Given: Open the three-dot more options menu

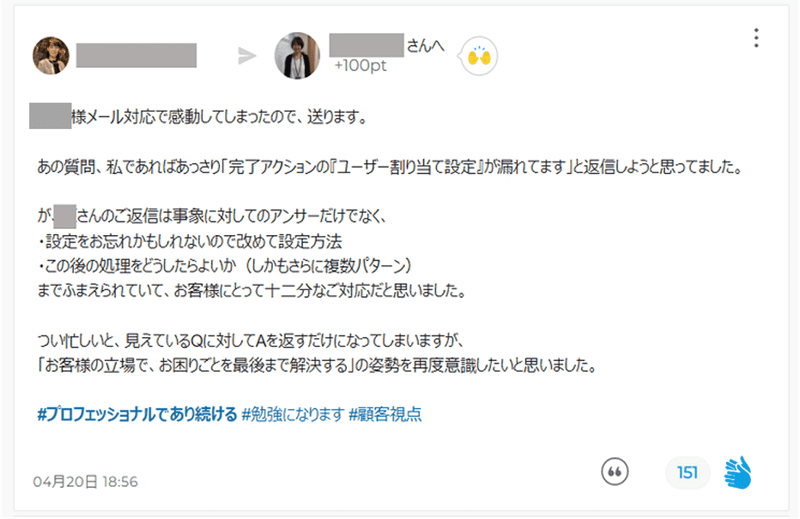Looking at the screenshot, I should 756,38.
